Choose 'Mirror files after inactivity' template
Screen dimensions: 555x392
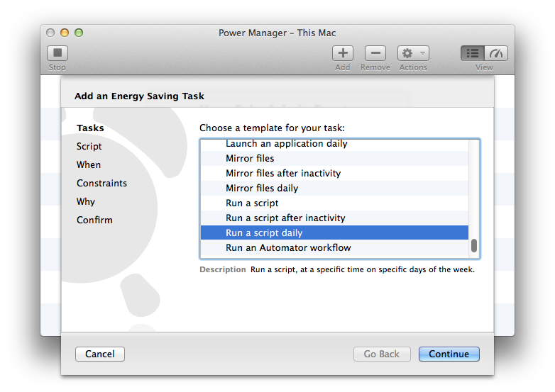[334, 173]
